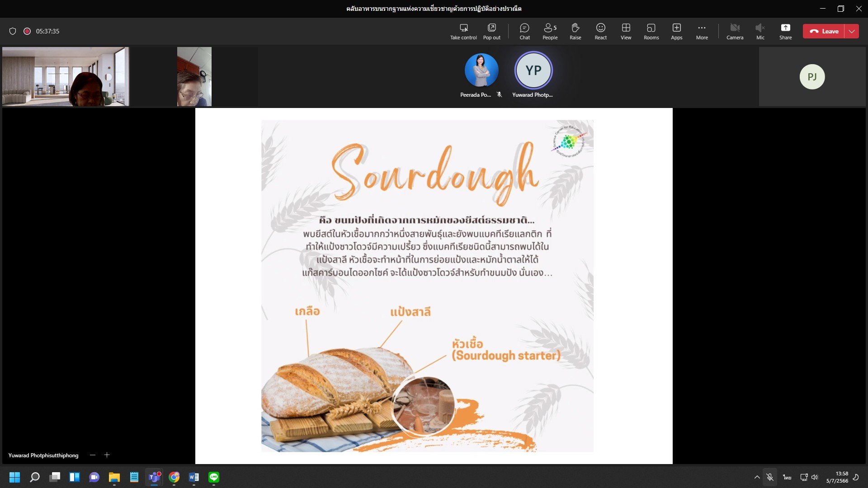The height and width of the screenshot is (488, 868).
Task: Open LINE app from taskbar
Action: tap(214, 477)
